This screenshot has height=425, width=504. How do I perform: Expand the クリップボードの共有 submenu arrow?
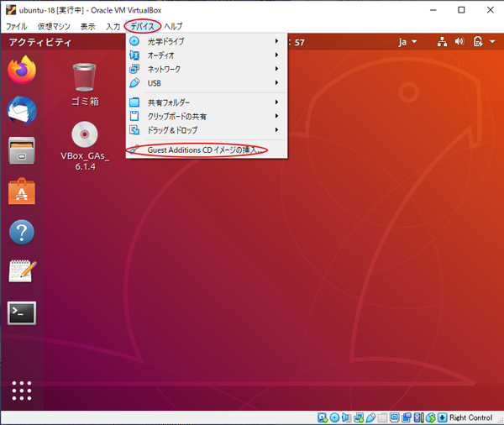pyautogui.click(x=276, y=116)
